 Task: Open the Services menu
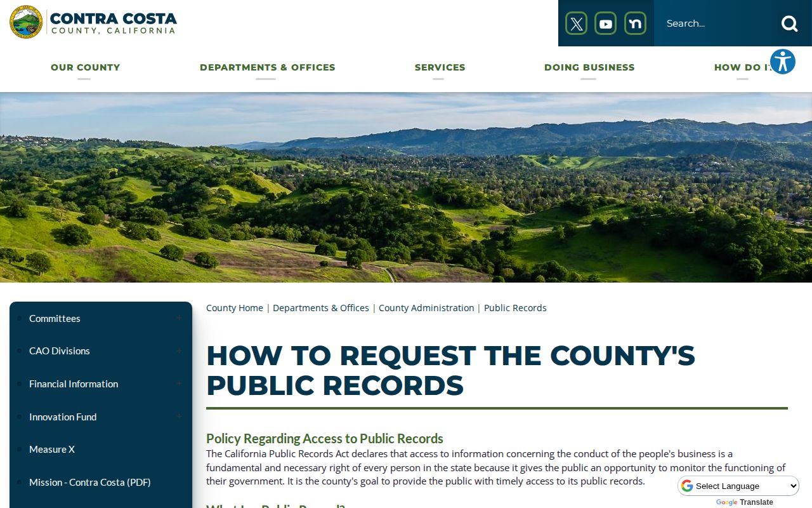click(440, 67)
